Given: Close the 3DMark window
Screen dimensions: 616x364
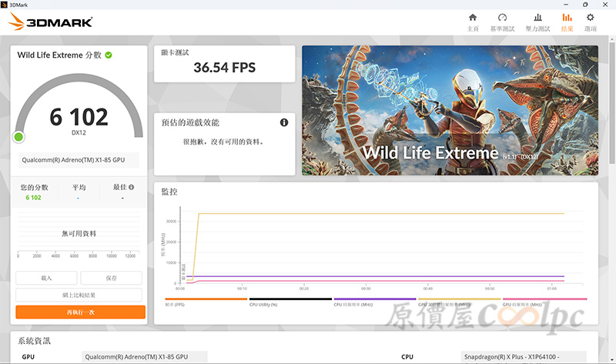Looking at the screenshot, I should coord(605,5).
